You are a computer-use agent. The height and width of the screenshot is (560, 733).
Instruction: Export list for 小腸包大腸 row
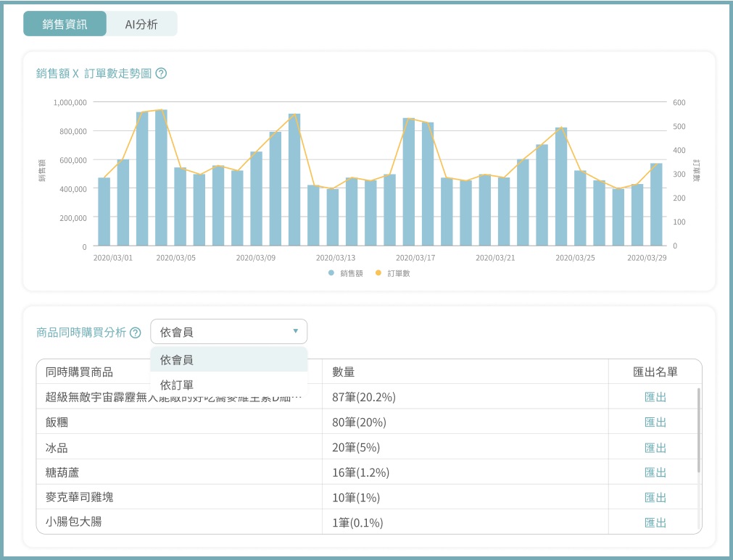655,522
